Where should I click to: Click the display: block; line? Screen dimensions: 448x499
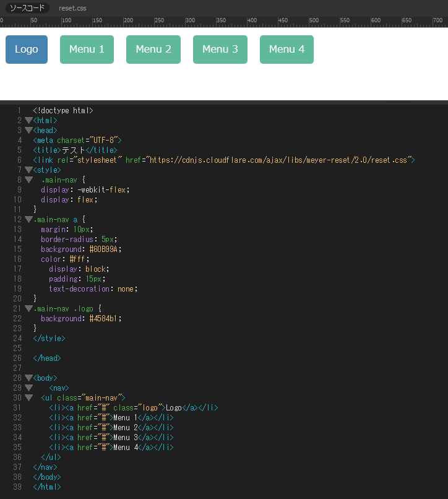click(x=79, y=269)
